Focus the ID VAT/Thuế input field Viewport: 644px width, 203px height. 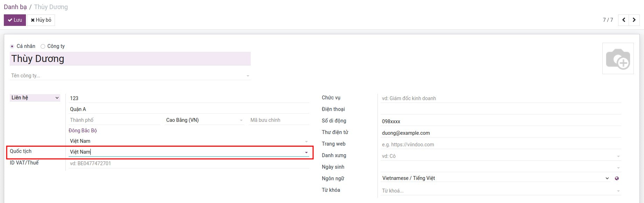tap(188, 163)
